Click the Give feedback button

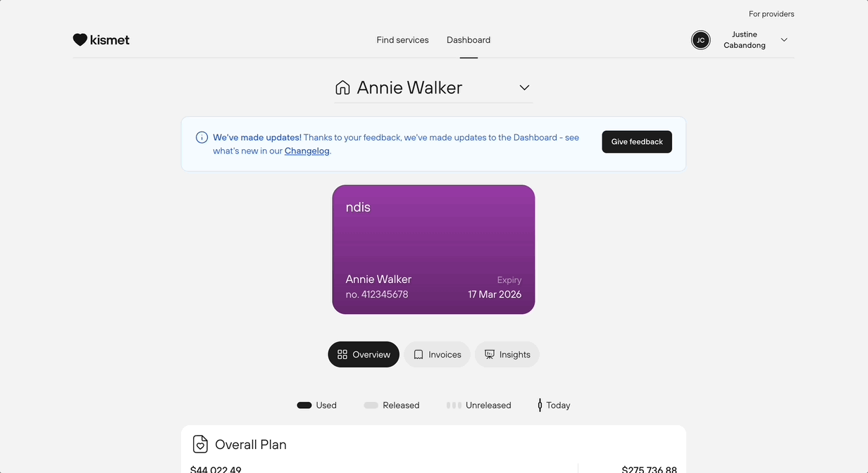(637, 141)
